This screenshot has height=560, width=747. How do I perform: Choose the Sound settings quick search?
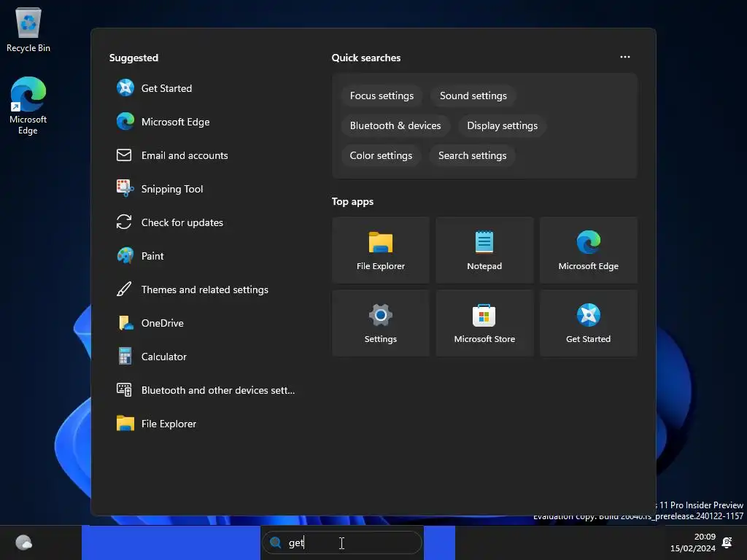473,96
